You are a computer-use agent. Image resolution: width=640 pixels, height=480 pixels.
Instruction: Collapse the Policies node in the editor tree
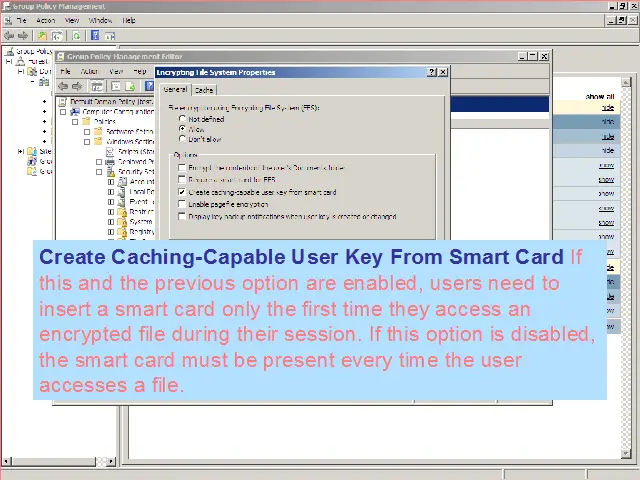[x=74, y=121]
